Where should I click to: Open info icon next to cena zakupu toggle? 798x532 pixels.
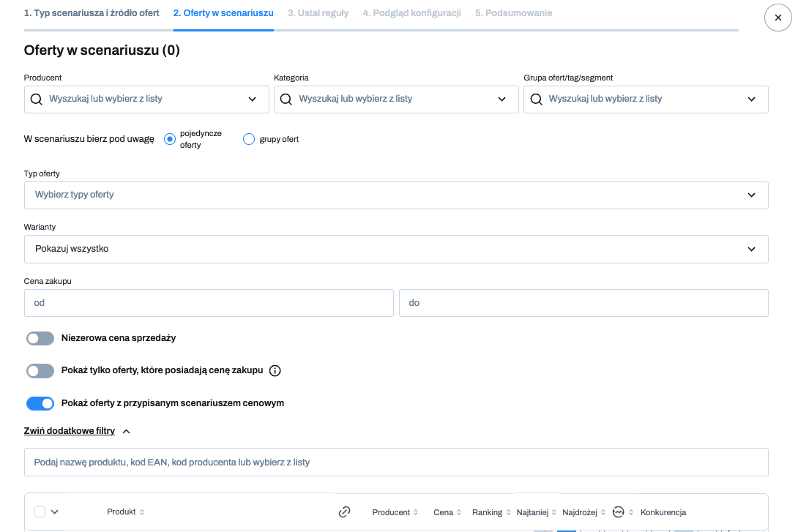click(275, 371)
